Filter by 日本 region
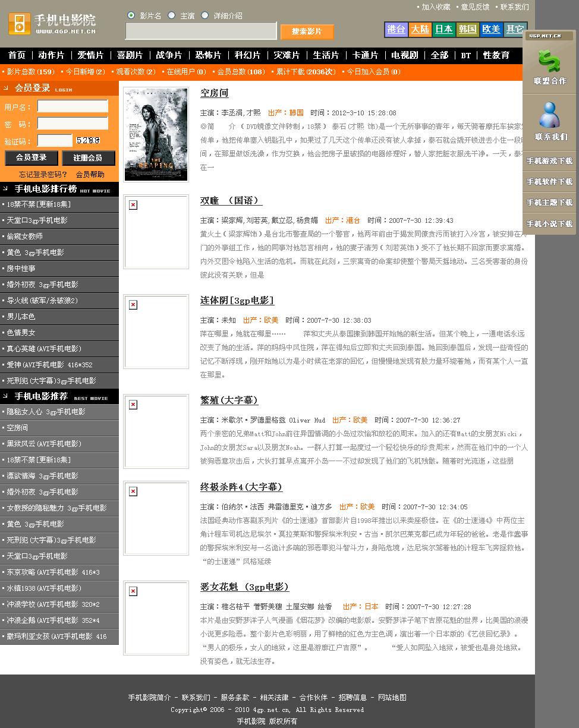 pyautogui.click(x=443, y=29)
